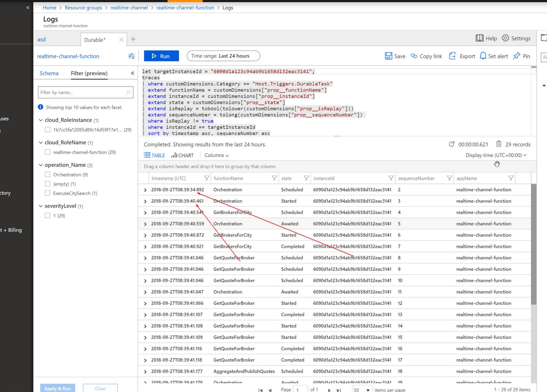Screen dimensions: 547x392
Task: Click the Copy link chain icon
Action: [414, 56]
